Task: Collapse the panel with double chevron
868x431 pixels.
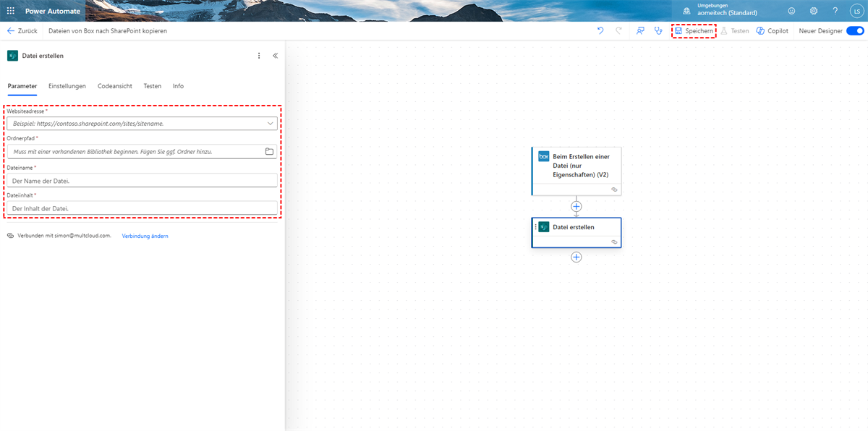Action: pos(276,56)
